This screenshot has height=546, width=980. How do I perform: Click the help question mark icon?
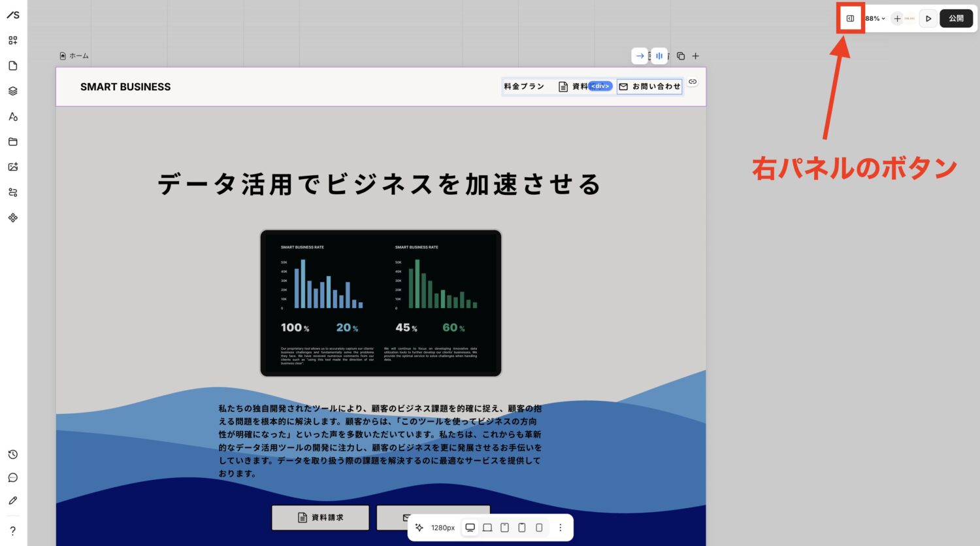13,530
